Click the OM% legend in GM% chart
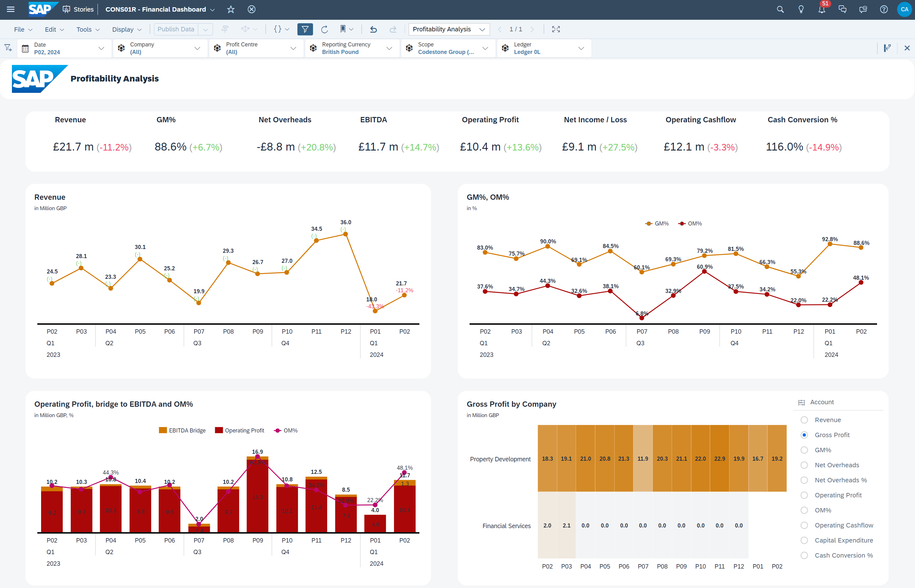Viewport: 915px width, 588px height. pos(690,224)
